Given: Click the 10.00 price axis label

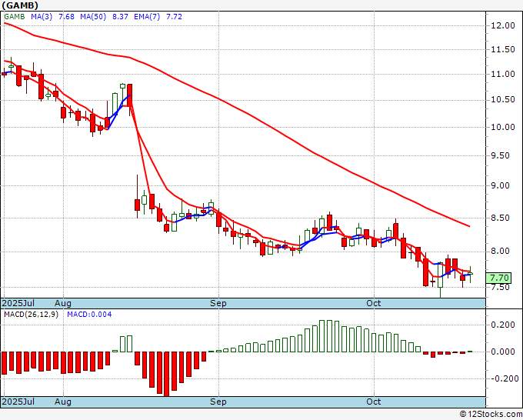Looking at the screenshot, I should (x=503, y=127).
